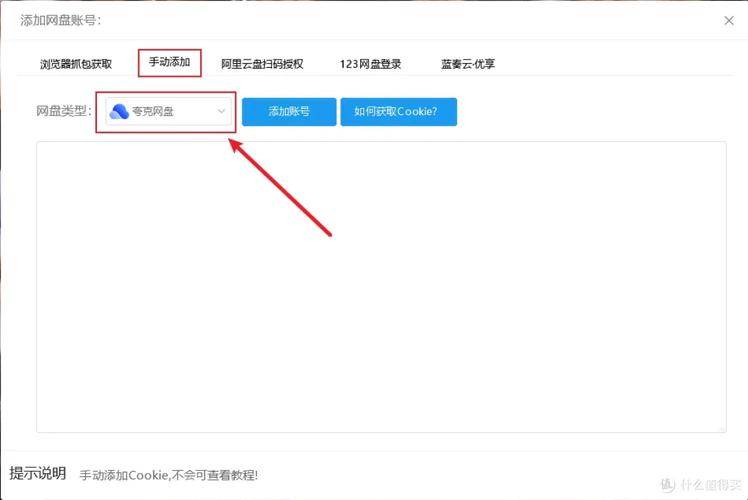Viewport: 748px width, 500px height.
Task: Expand the 网盘类型 dropdown showing 夸克网盘
Action: coord(168,112)
